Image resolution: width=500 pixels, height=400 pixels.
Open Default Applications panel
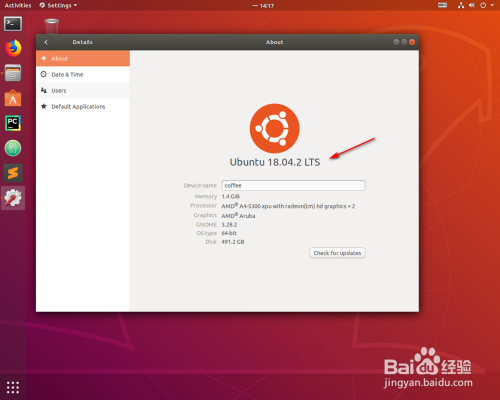click(83, 106)
